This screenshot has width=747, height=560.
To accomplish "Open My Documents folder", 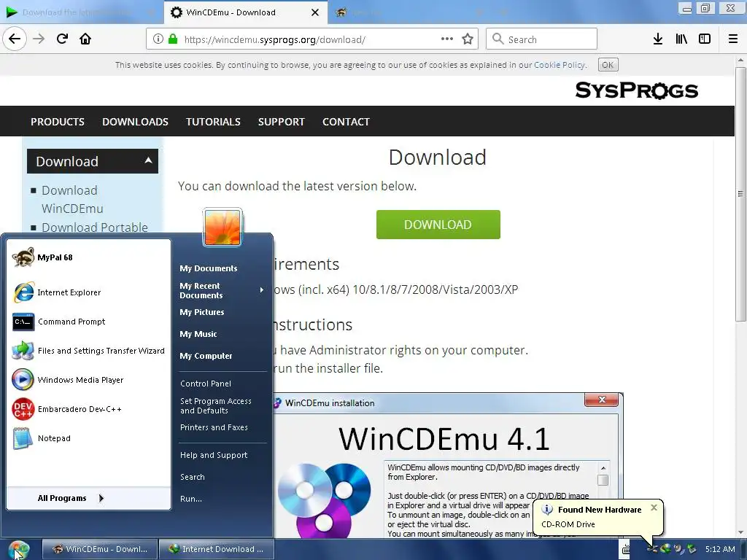I will coord(208,268).
